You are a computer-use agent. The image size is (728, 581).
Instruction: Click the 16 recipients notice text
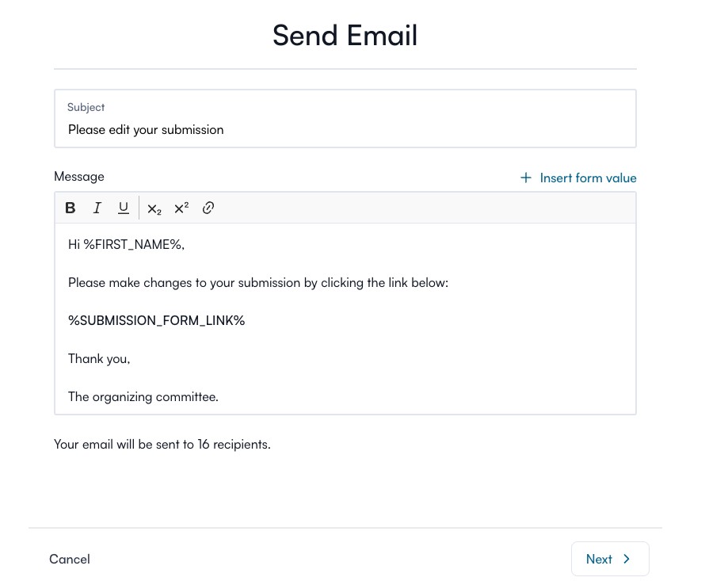click(x=162, y=444)
